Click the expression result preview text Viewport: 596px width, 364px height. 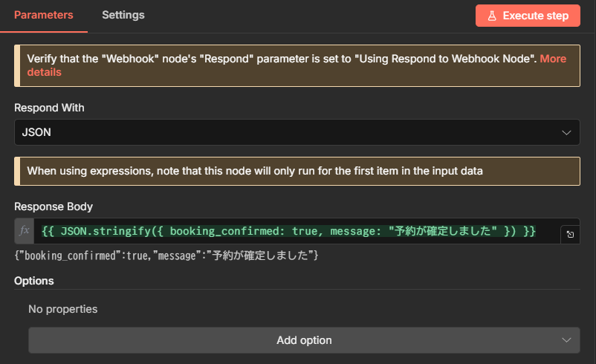click(x=167, y=256)
